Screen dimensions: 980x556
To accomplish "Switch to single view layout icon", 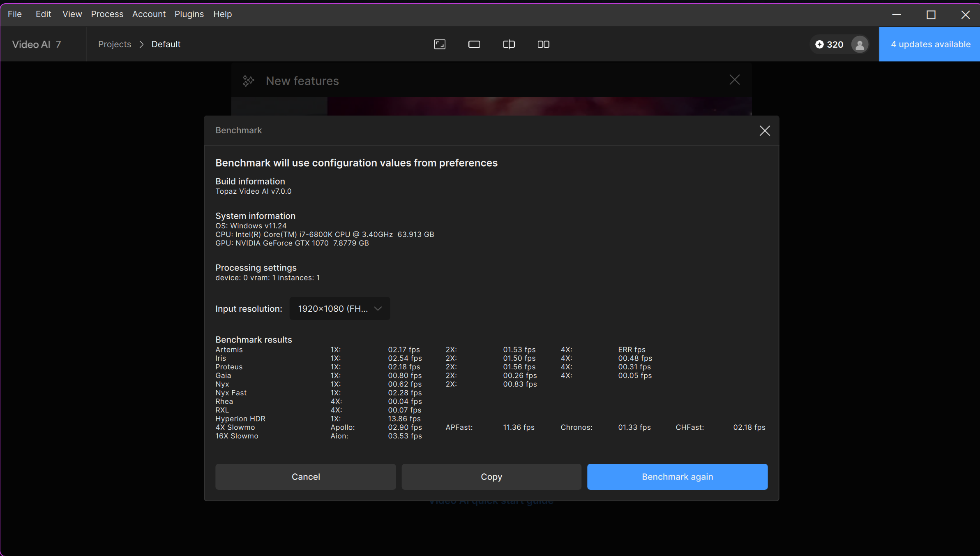I will point(474,44).
